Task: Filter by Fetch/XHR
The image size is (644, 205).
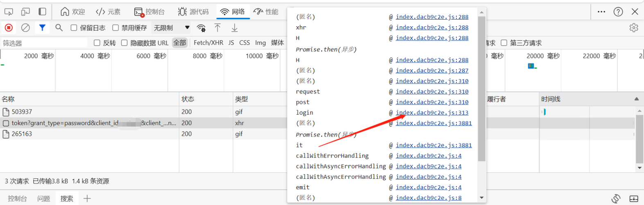Action: click(208, 43)
